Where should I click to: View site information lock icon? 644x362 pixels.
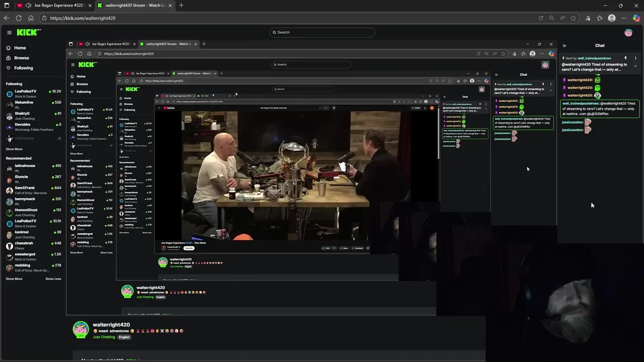click(x=45, y=18)
